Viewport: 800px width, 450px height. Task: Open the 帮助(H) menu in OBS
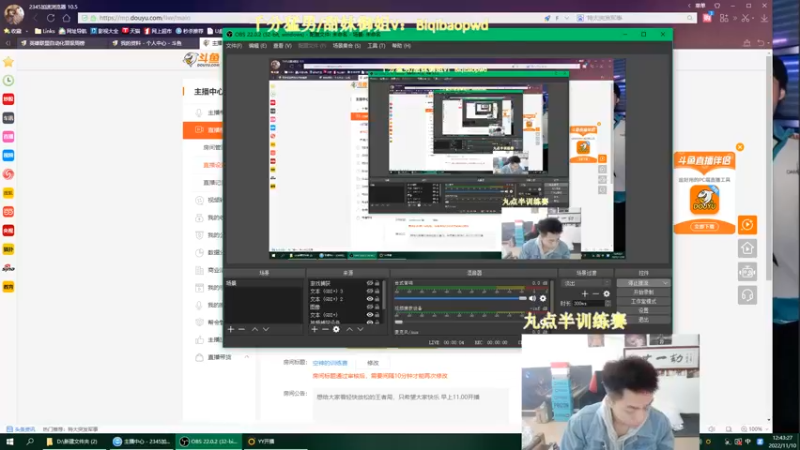tap(401, 46)
